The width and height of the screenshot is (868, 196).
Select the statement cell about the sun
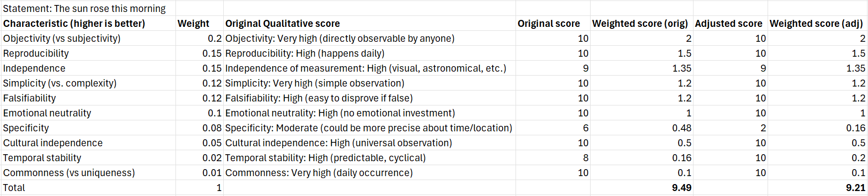(88, 8)
